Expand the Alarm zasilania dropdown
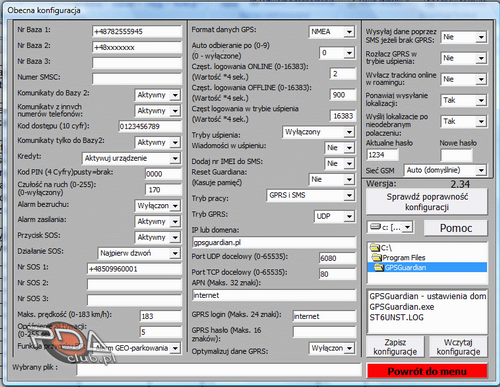The height and width of the screenshot is (387, 500). click(158, 221)
